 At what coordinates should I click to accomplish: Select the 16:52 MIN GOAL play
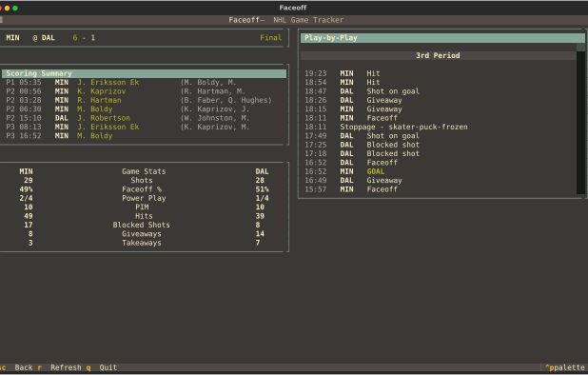tap(439, 171)
